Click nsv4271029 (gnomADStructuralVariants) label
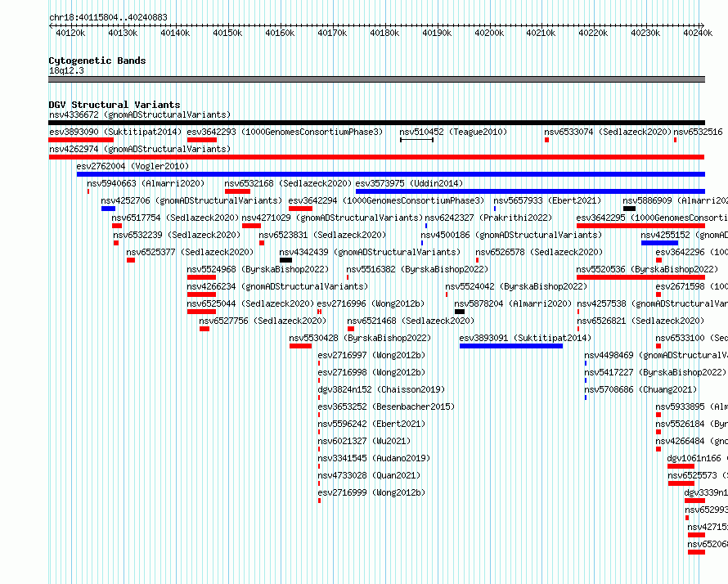Image resolution: width=728 pixels, height=584 pixels. (x=332, y=218)
